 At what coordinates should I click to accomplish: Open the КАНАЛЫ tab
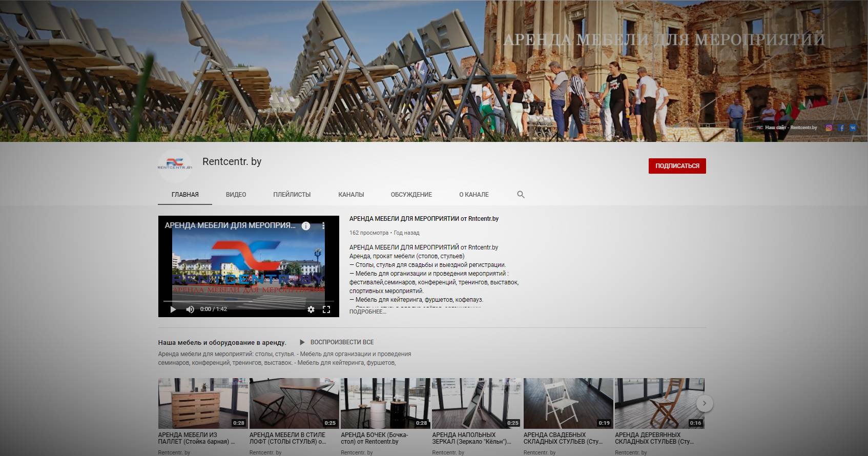pos(351,195)
